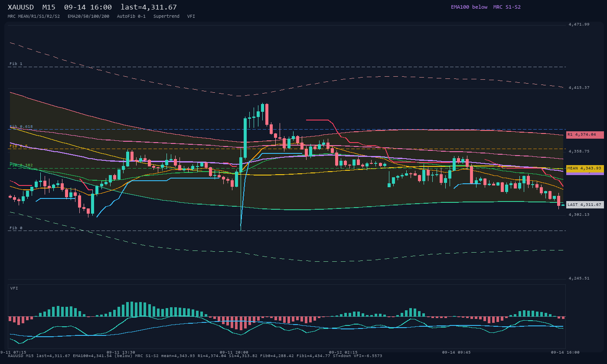Click the Fib 0.5 level label
Viewport: 607px width, 364px height.
19,146
